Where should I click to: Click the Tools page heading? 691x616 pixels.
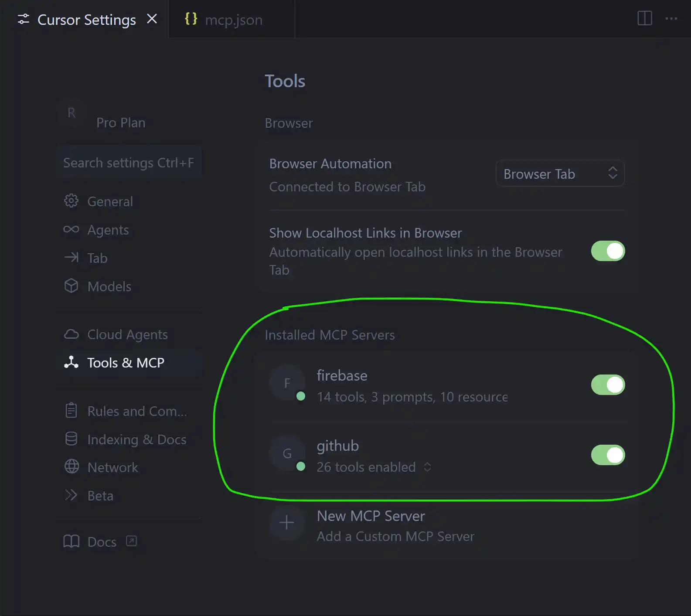click(x=285, y=81)
